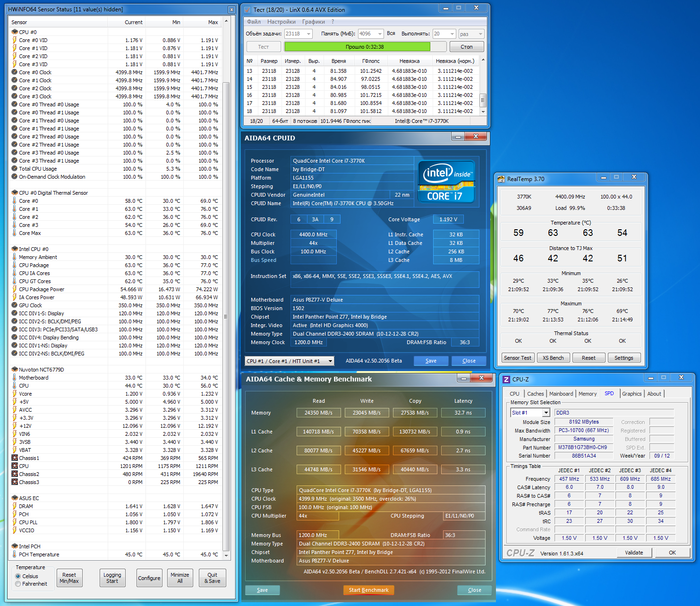The height and width of the screenshot is (606, 700).
Task: Click the RealTemp title bar icon
Action: (x=501, y=179)
